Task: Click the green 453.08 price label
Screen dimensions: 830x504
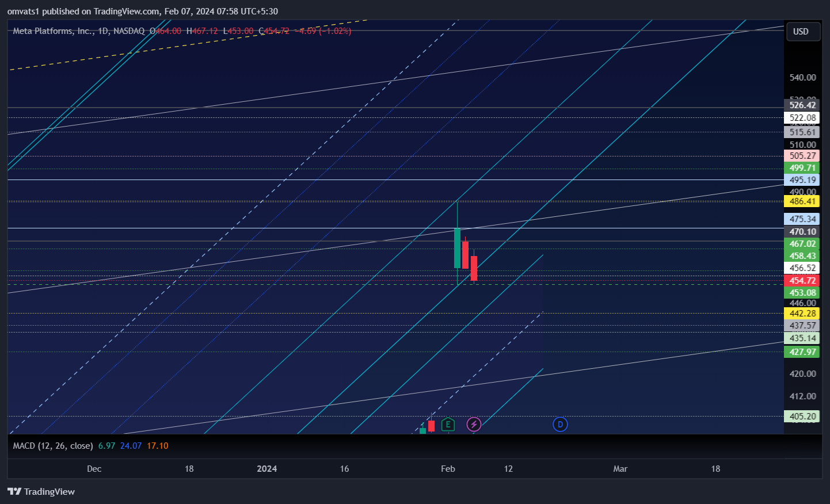Action: point(802,293)
